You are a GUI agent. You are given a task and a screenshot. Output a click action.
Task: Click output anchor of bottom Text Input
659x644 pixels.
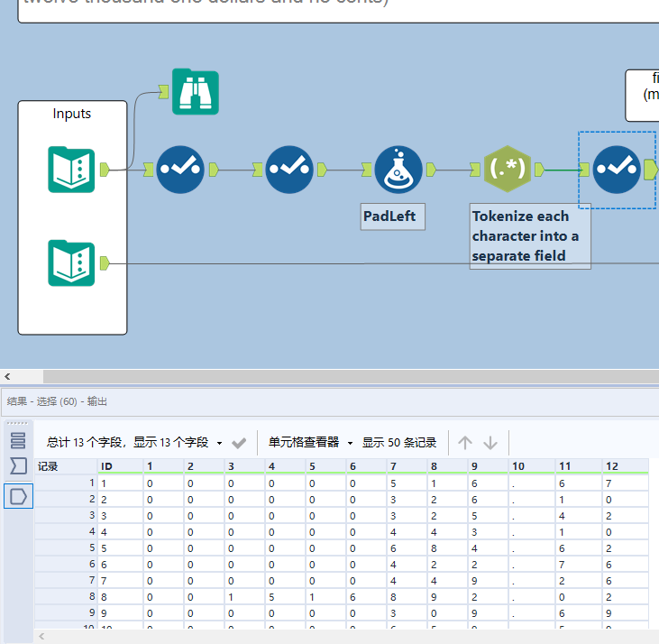point(105,263)
